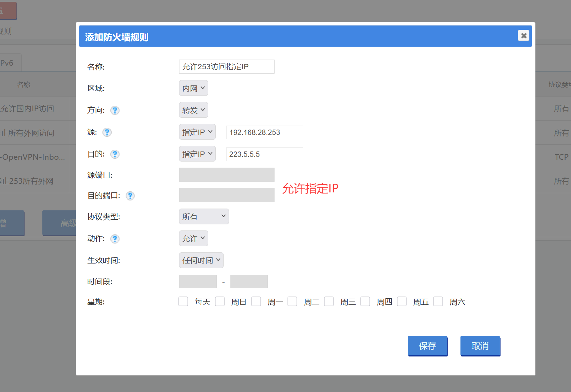The image size is (571, 392).
Task: Click the help icon next to 源
Action: (107, 132)
